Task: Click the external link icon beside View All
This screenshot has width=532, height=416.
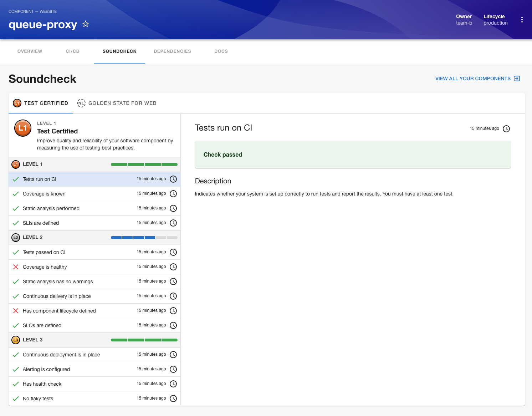Action: [x=517, y=78]
